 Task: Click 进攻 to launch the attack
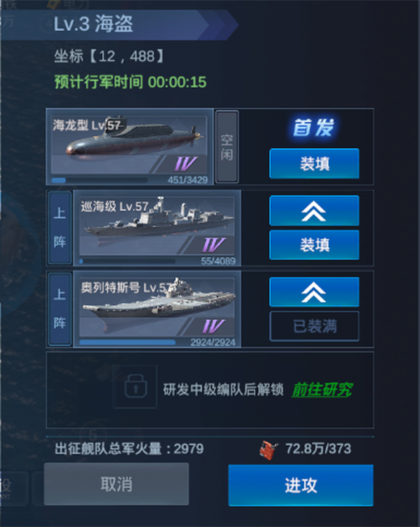pyautogui.click(x=301, y=486)
